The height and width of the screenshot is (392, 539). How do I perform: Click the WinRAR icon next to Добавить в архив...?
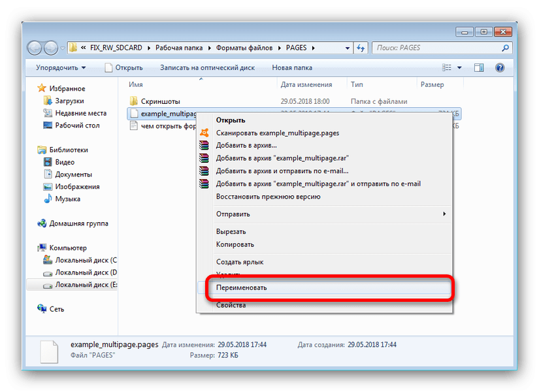204,145
